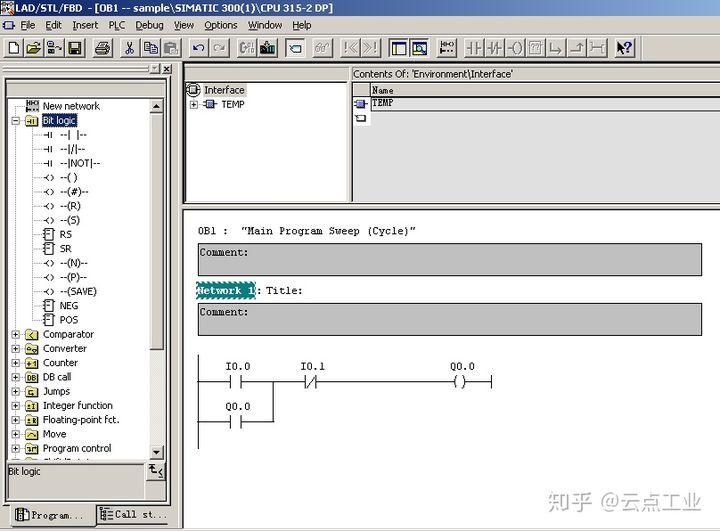Click the context Help arrow icon

[x=624, y=47]
